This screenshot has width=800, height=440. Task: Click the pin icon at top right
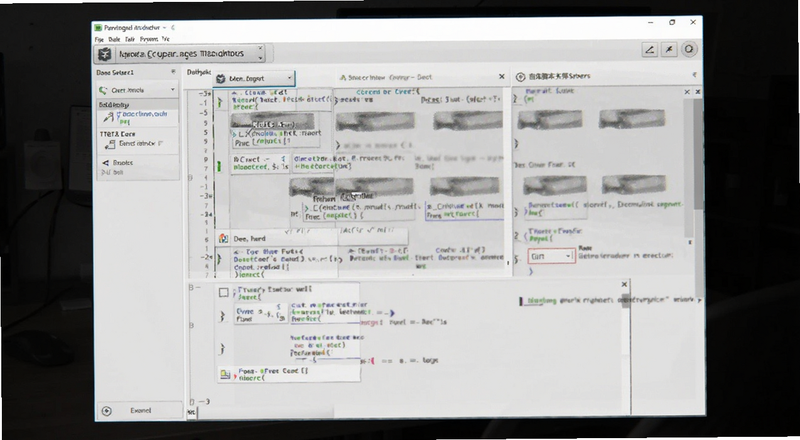point(669,50)
